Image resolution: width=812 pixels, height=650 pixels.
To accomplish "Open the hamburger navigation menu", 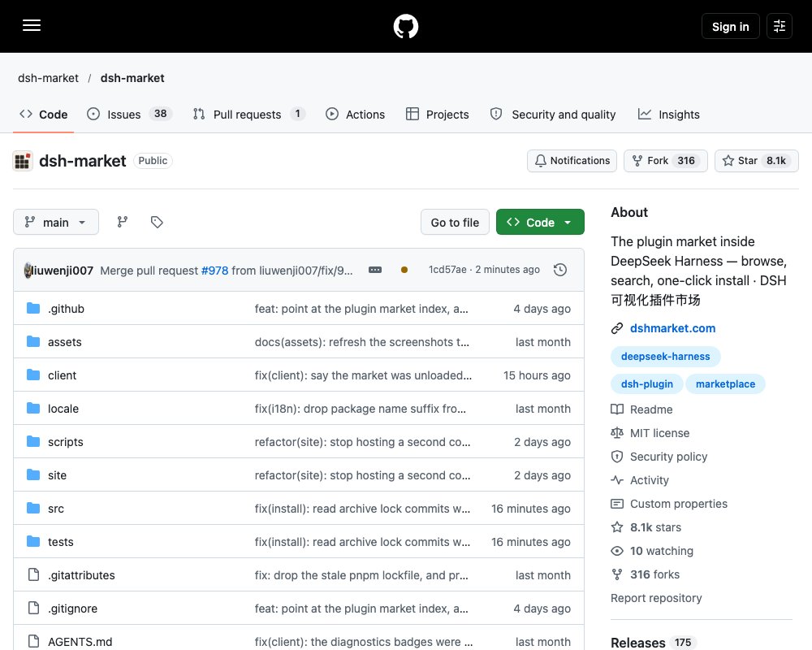I will click(x=32, y=26).
